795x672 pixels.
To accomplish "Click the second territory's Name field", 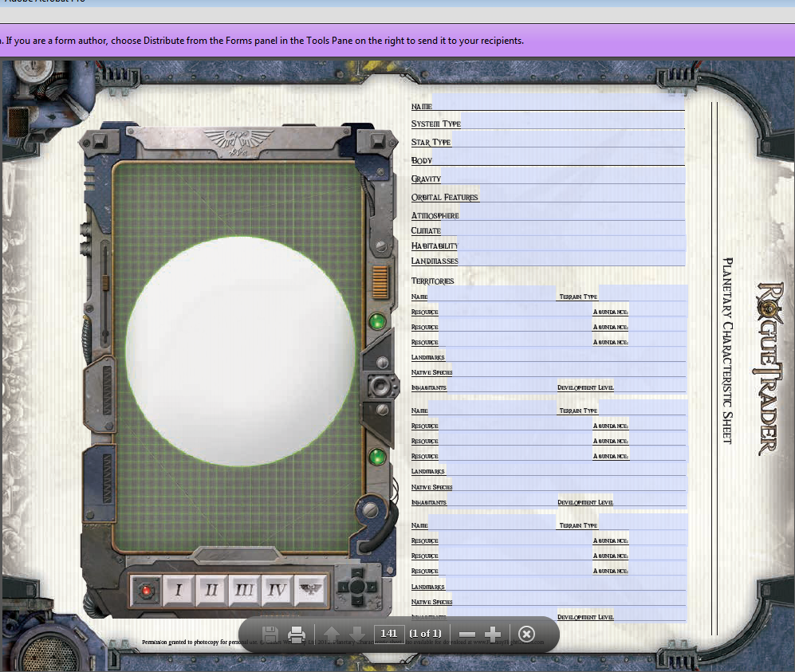I will pyautogui.click(x=492, y=407).
